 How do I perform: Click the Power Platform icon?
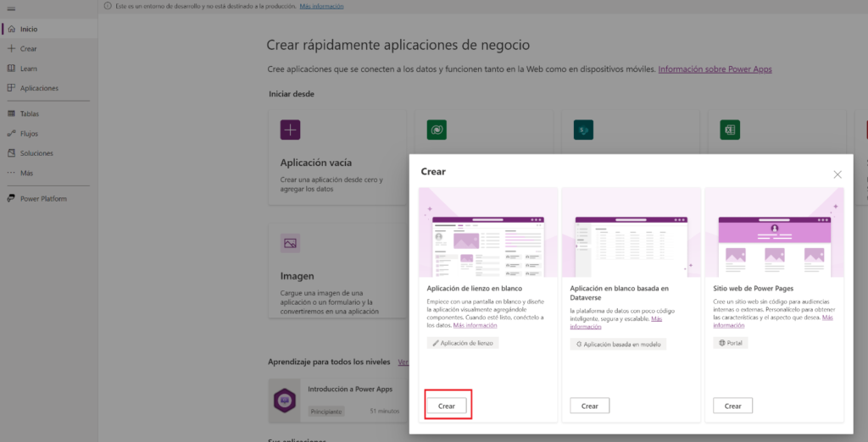[x=11, y=199]
